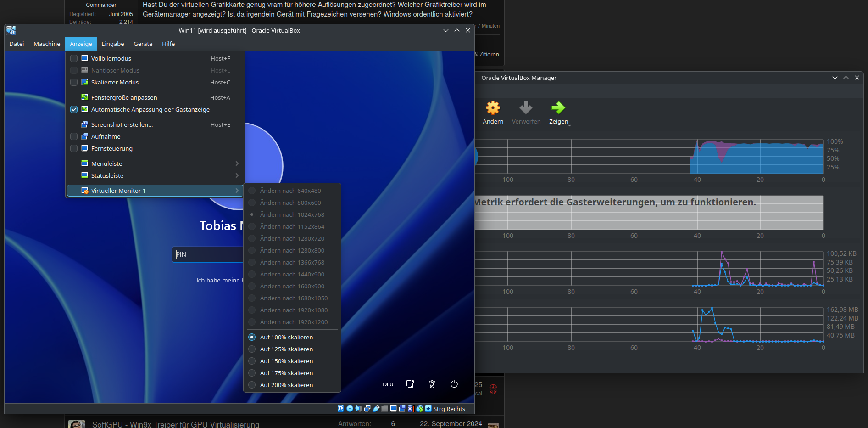The width and height of the screenshot is (868, 428).
Task: Toggle the Skalierter Modus checkbox
Action: (x=74, y=82)
